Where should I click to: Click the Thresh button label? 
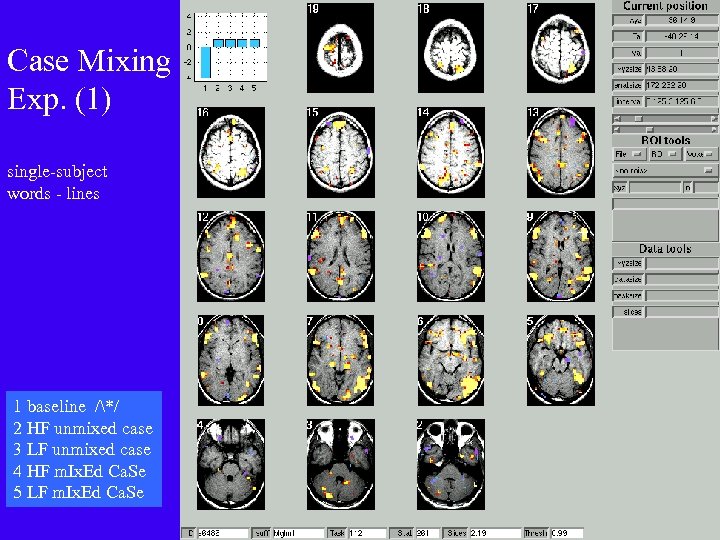point(536,533)
